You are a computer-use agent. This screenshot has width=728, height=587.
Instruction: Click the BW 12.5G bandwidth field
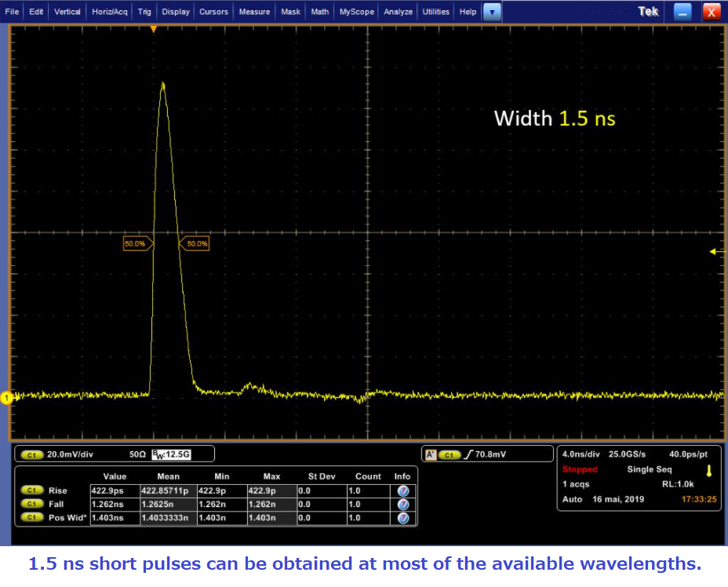click(181, 454)
